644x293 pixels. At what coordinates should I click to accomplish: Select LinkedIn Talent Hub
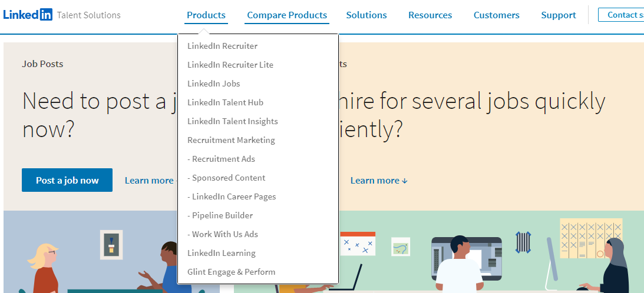pos(225,102)
